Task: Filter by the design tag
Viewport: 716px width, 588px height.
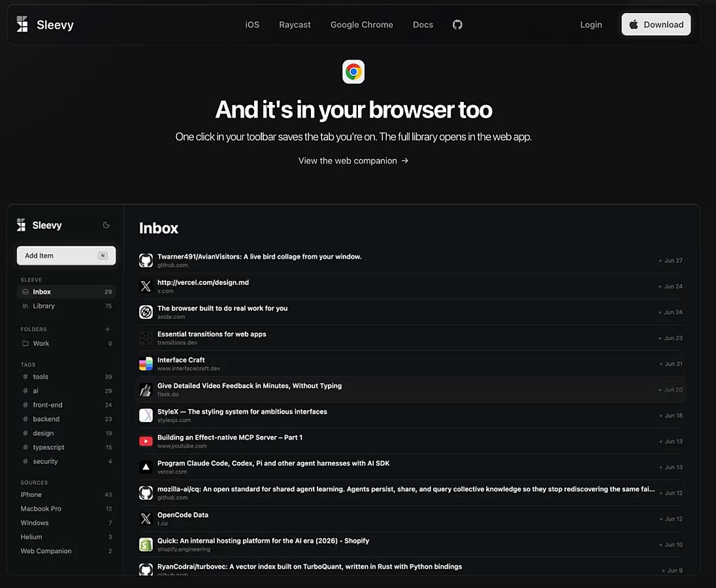Action: (66, 433)
